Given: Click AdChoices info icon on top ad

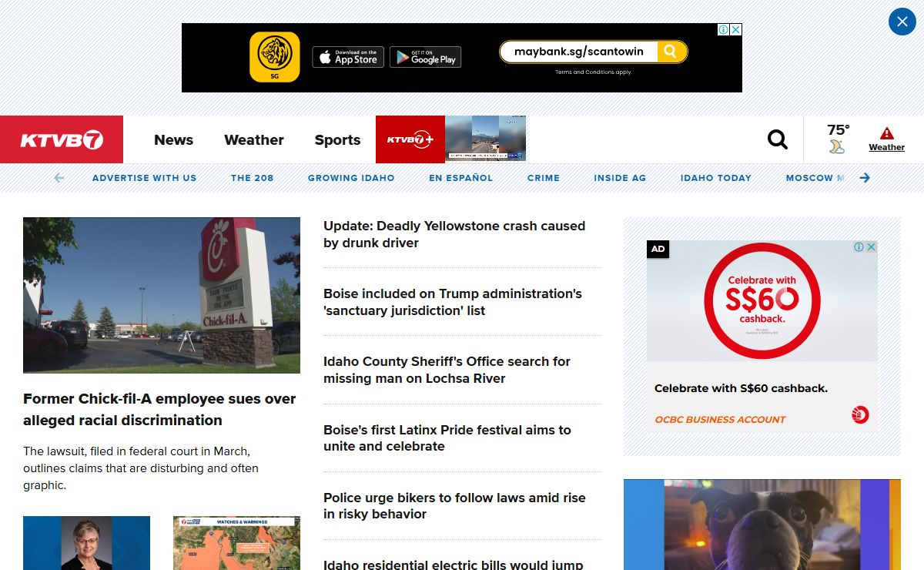Looking at the screenshot, I should [x=724, y=29].
